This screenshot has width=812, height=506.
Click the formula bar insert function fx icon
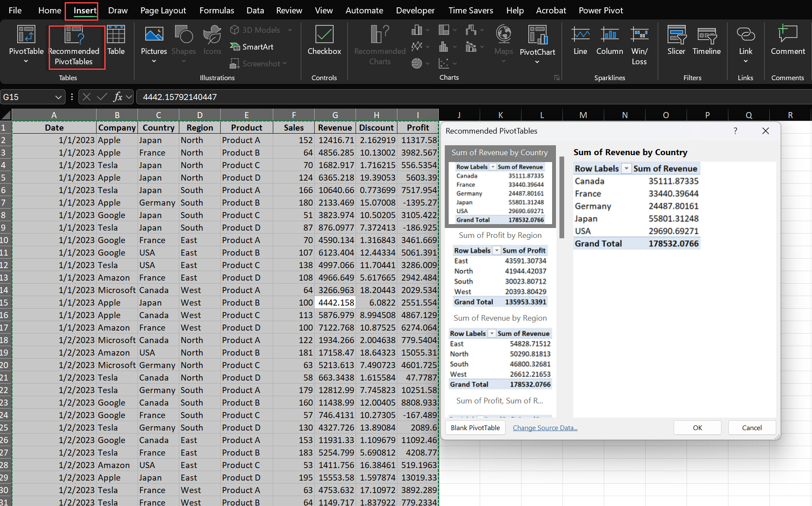118,97
